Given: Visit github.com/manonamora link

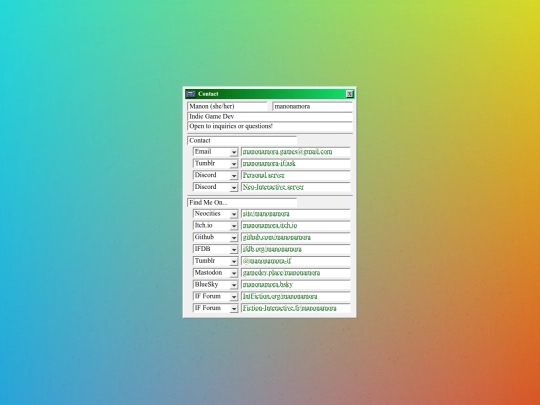Looking at the screenshot, I should 277,237.
